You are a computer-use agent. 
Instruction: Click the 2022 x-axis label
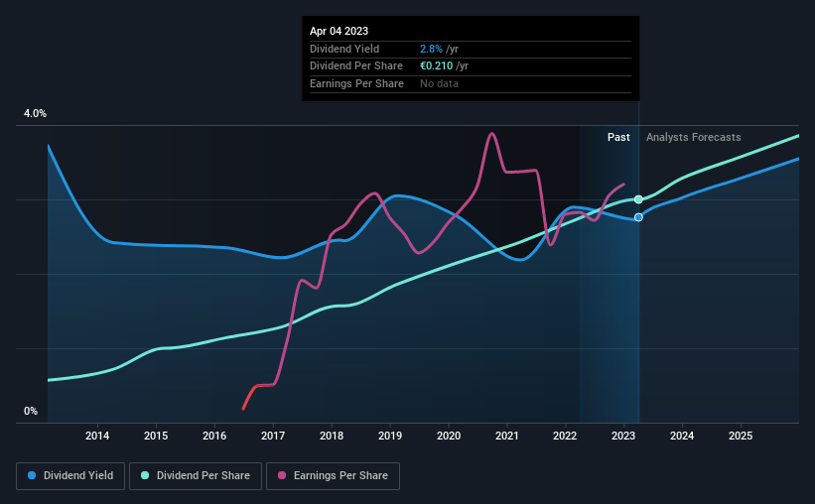(565, 436)
